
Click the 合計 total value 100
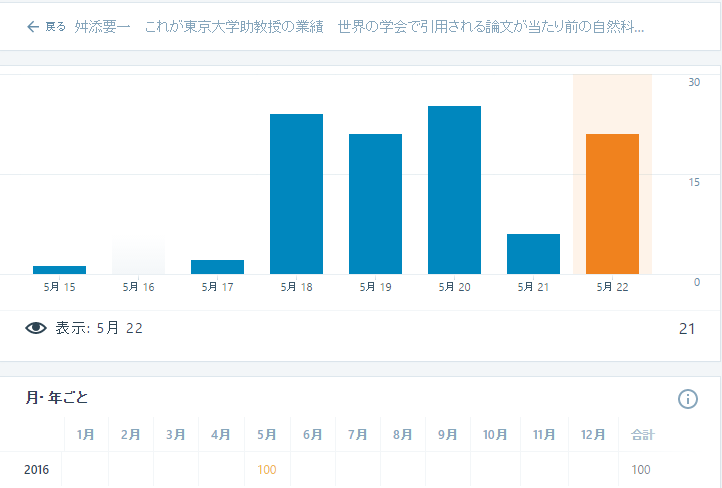click(x=641, y=469)
